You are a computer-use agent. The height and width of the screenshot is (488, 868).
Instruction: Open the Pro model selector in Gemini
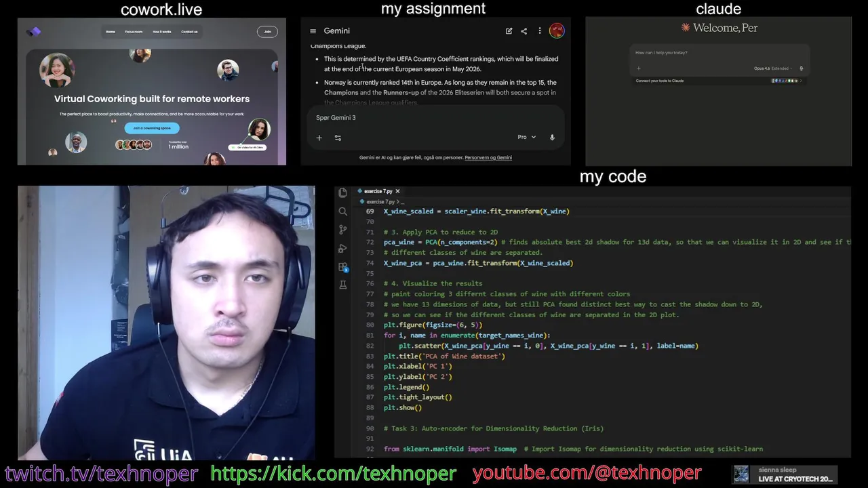527,137
